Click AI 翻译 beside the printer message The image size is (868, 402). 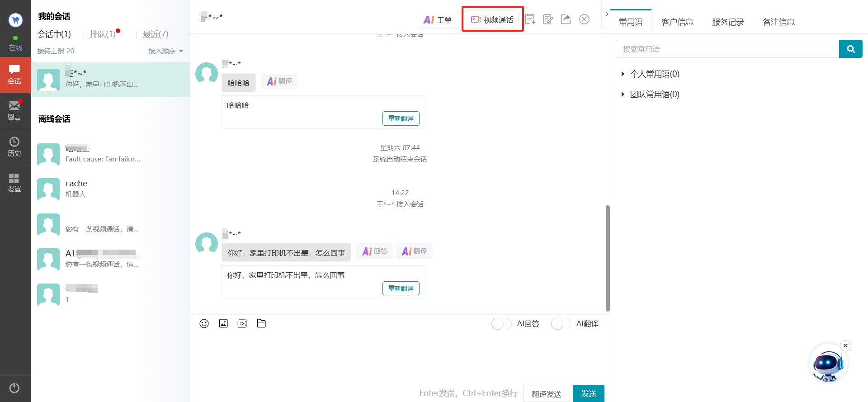click(415, 251)
